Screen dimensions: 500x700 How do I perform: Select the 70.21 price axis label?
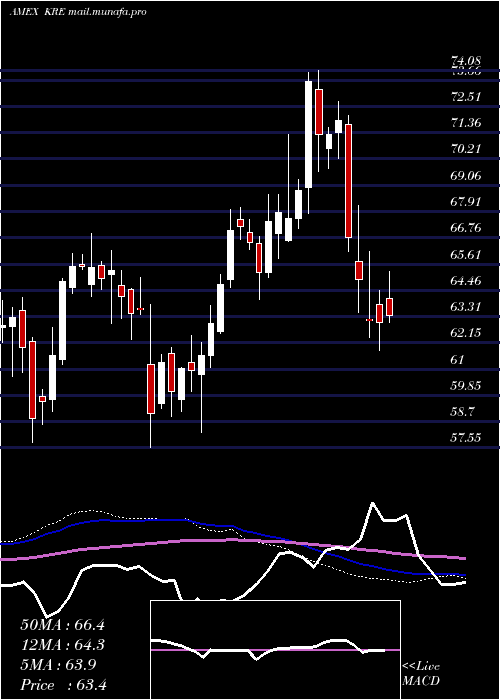(x=466, y=149)
